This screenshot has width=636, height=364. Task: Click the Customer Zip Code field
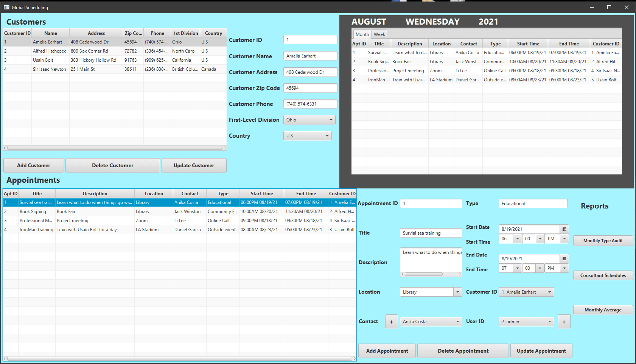click(310, 88)
